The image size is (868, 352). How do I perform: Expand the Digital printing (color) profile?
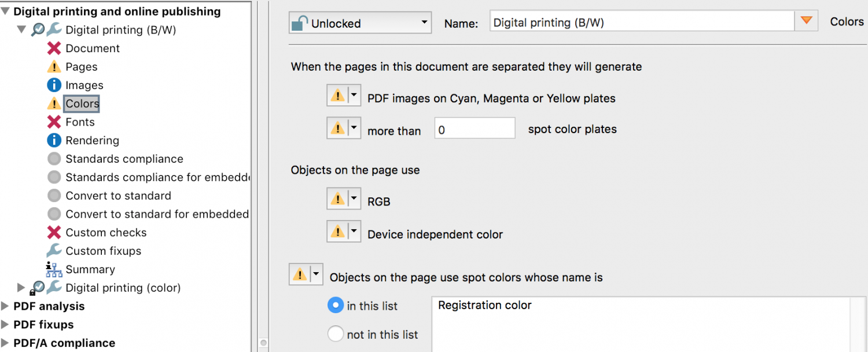[21, 288]
